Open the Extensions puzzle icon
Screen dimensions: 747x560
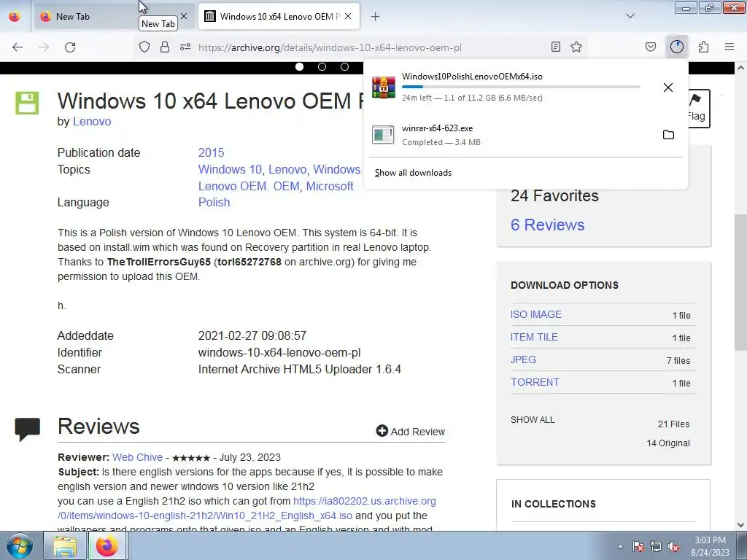(704, 47)
